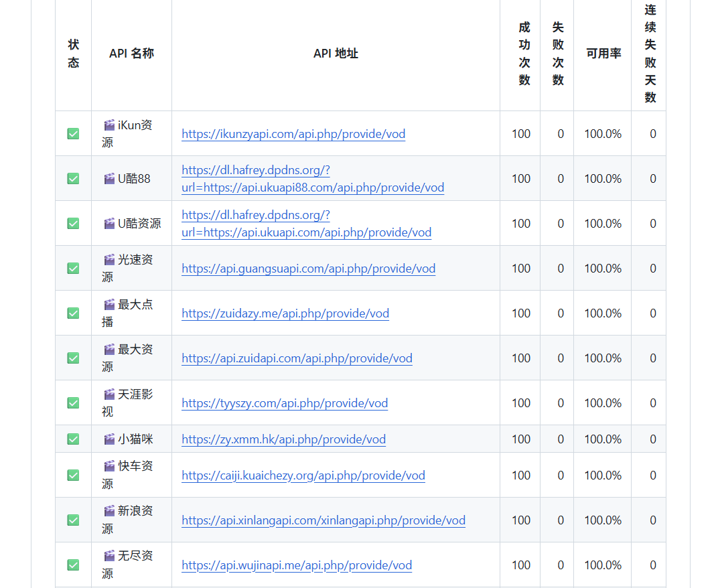Click the clapperboard icon next to 天涯影视

pos(109,394)
